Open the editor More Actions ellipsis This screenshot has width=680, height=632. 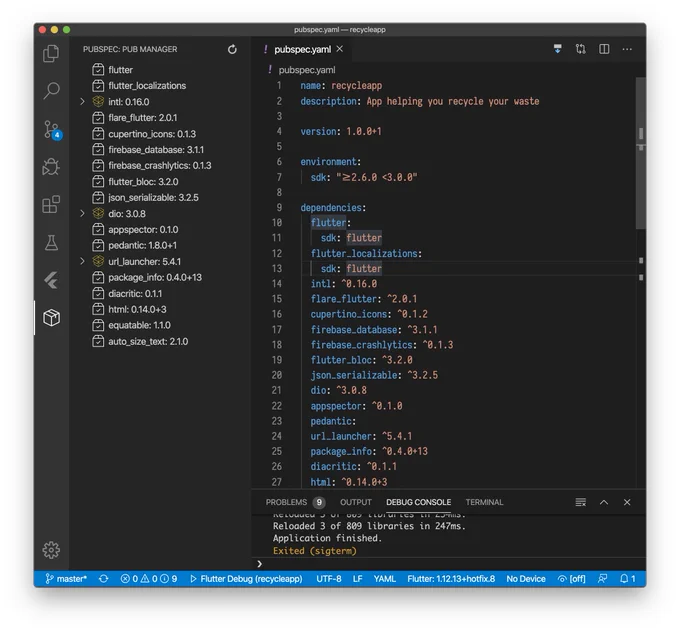(x=627, y=49)
